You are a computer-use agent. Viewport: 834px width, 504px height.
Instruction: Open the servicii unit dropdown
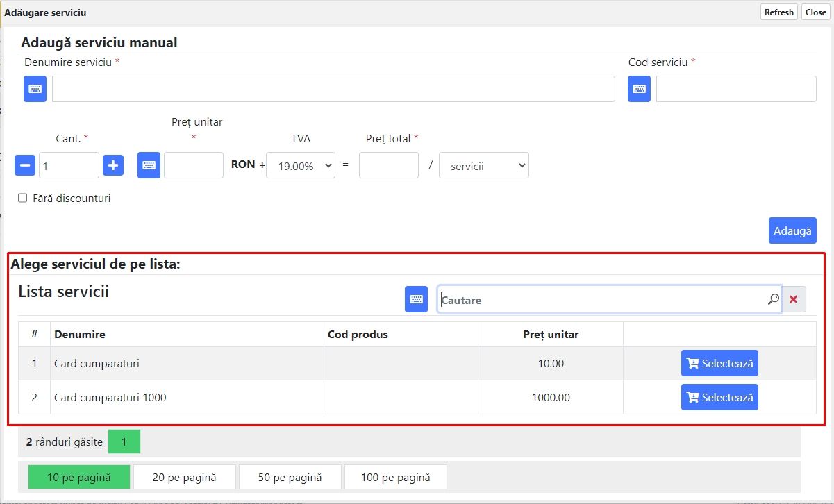coord(483,166)
